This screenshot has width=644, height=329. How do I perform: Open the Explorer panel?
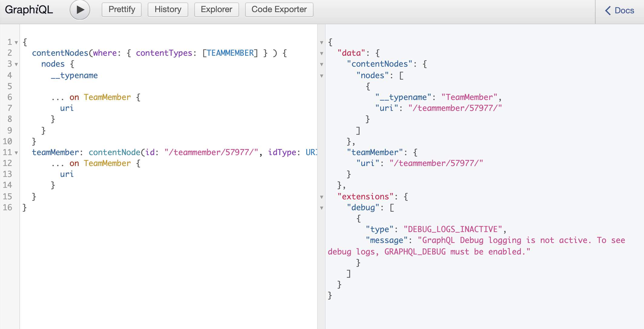[216, 9]
